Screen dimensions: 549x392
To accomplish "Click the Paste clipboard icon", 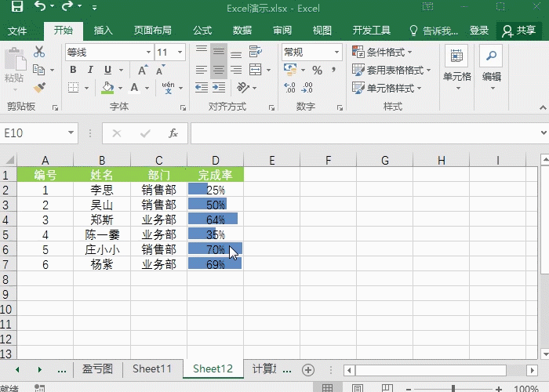I will [x=15, y=59].
